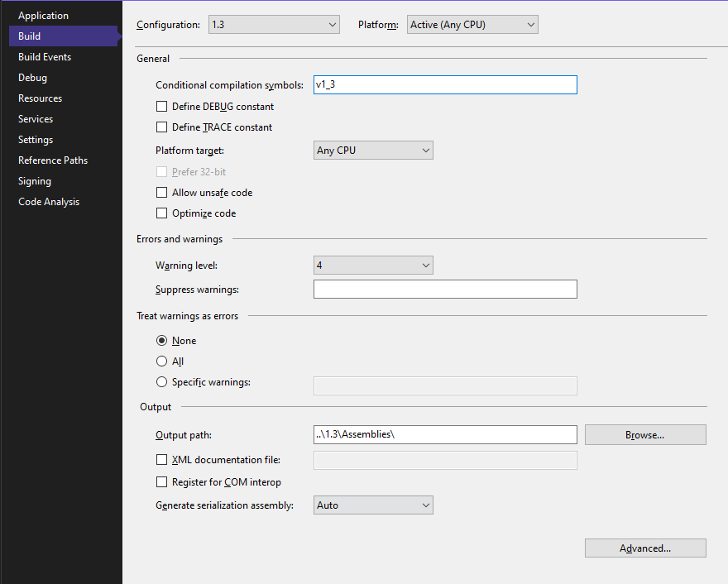728x584 pixels.
Task: Click the Conditional compilation symbols field
Action: click(444, 84)
